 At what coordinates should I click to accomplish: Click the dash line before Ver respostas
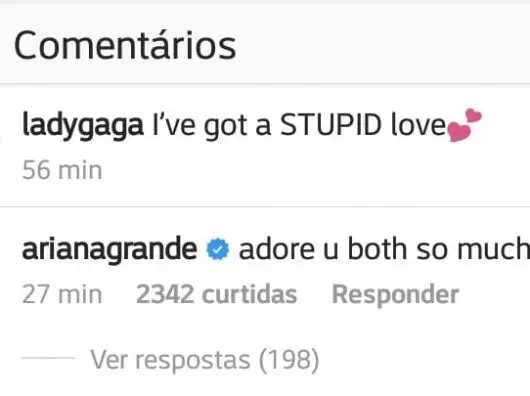point(48,357)
